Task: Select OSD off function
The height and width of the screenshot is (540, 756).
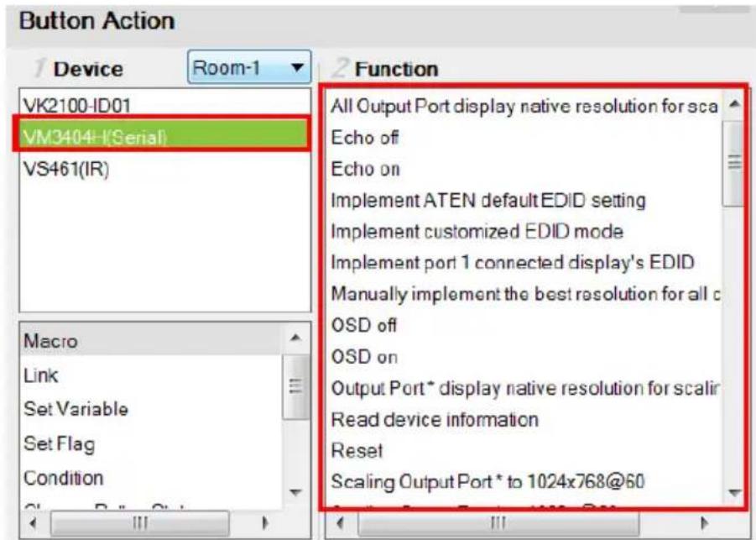Action: 524,325
